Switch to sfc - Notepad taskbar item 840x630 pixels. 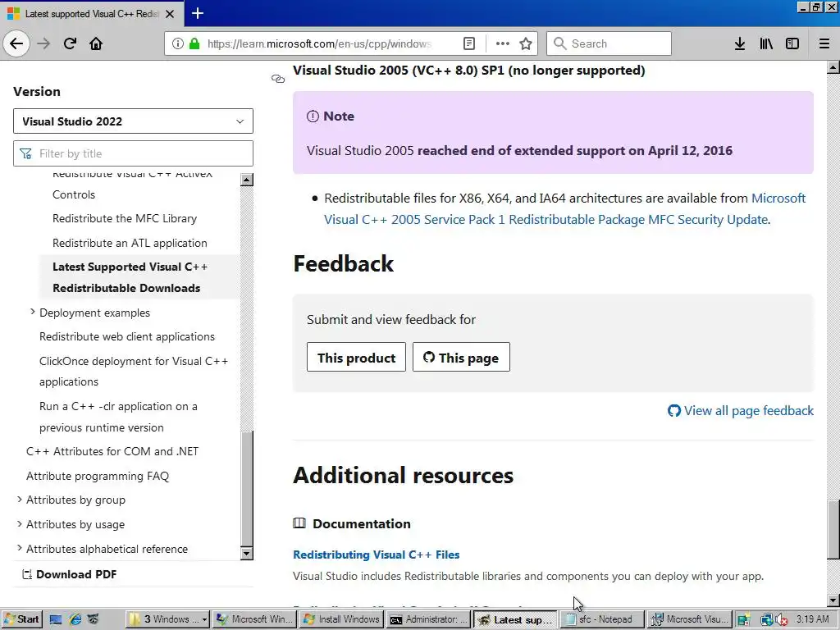602,619
